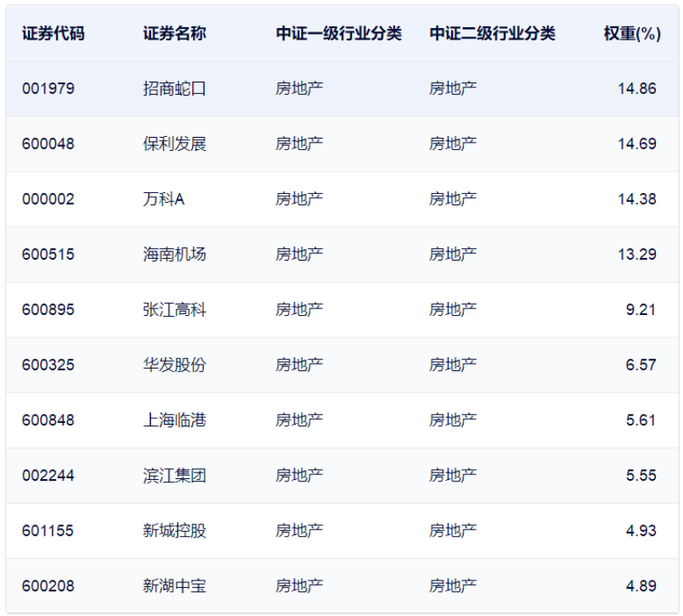683x616 pixels.
Task: Click the stock name 万科A
Action: coord(164,200)
